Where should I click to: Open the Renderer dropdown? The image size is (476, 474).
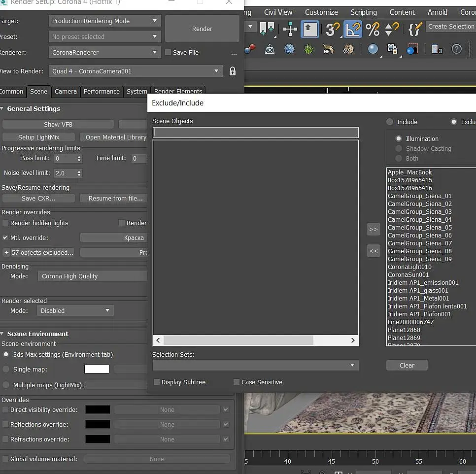point(105,52)
